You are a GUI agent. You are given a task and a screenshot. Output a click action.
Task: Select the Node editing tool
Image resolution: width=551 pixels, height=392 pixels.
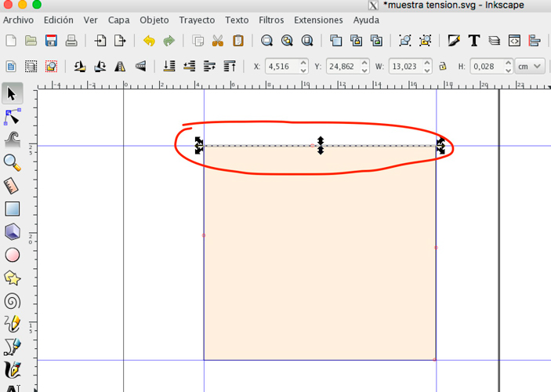pyautogui.click(x=12, y=117)
